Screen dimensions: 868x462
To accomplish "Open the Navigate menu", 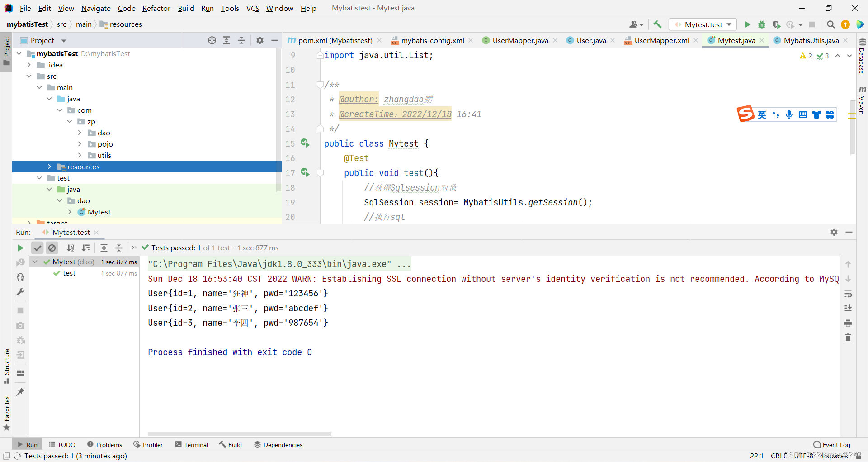I will pyautogui.click(x=96, y=8).
